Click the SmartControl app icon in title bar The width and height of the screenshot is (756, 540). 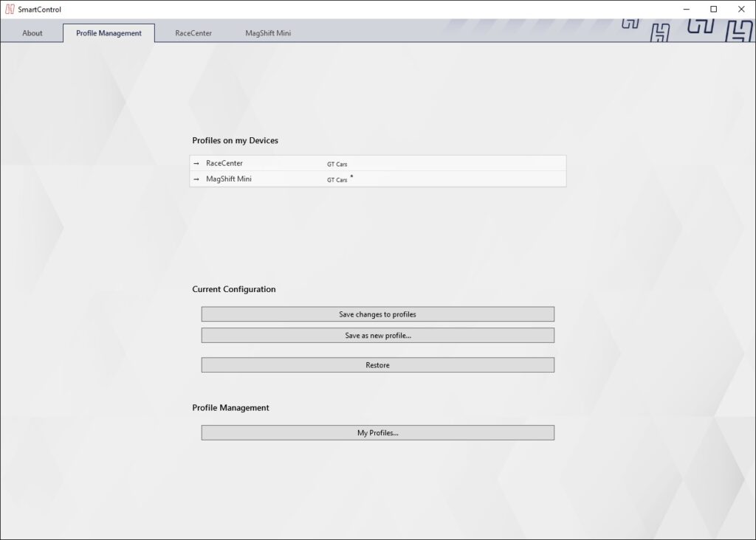[x=10, y=10]
